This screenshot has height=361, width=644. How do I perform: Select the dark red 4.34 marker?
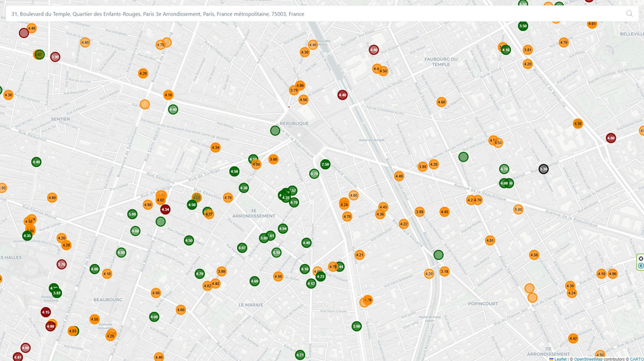(165, 209)
